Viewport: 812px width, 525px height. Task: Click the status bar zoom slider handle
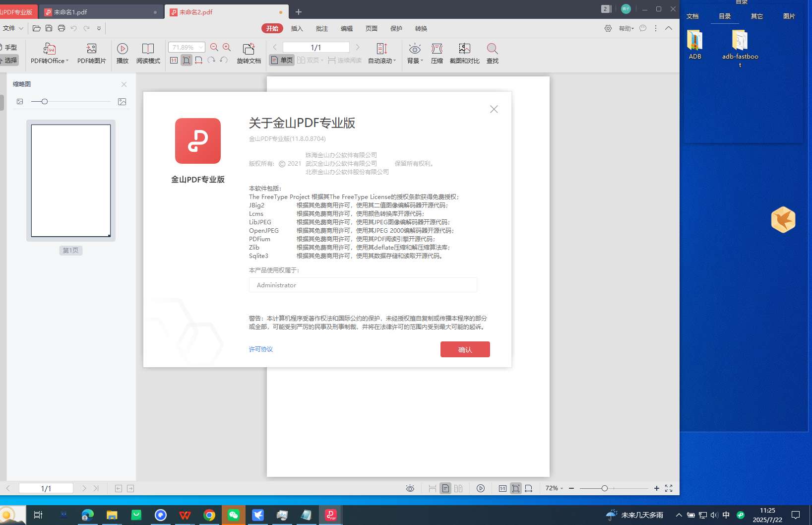604,488
